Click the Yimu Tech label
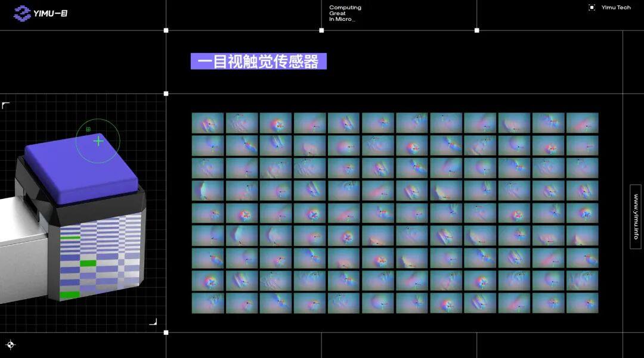Viewport: 644px width, 358px height. (x=615, y=8)
